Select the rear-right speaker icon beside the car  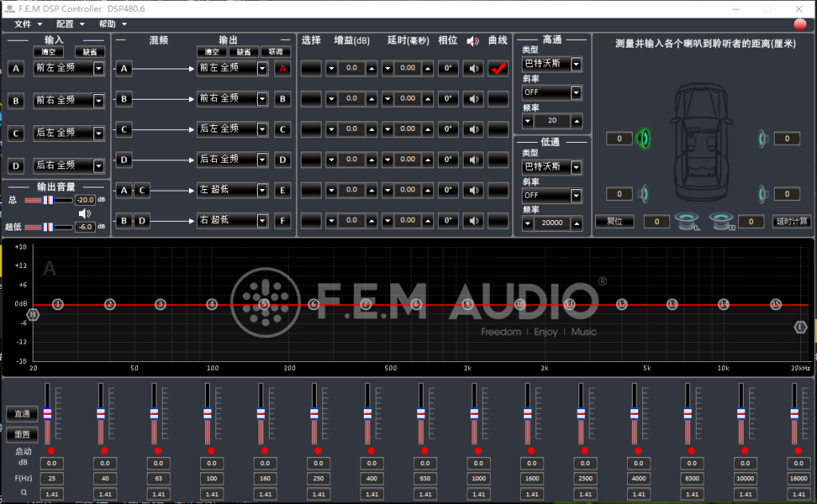point(762,195)
